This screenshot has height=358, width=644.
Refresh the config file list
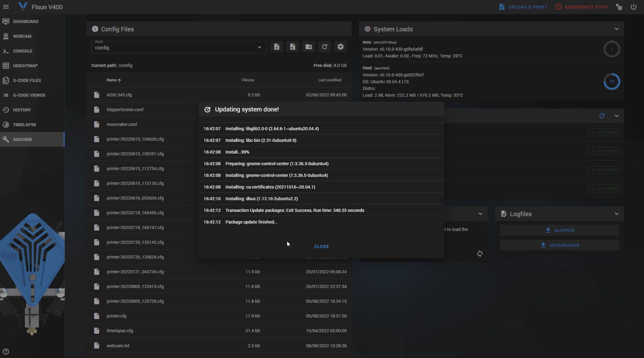point(325,47)
